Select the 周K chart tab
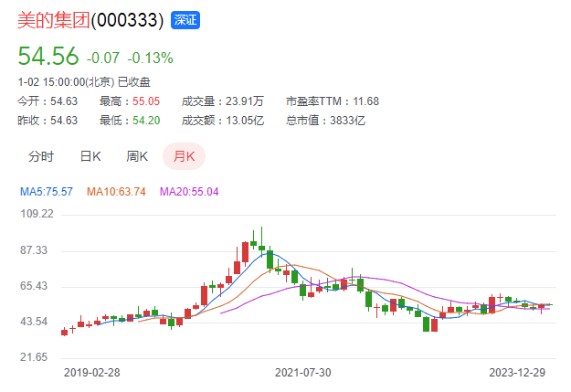Image resolution: width=571 pixels, height=392 pixels. tap(137, 156)
